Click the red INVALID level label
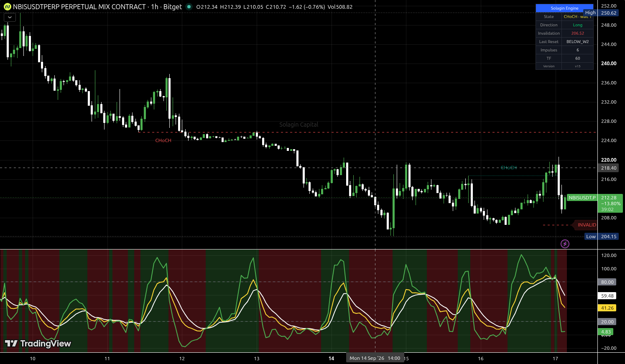625x364 pixels. pos(586,225)
